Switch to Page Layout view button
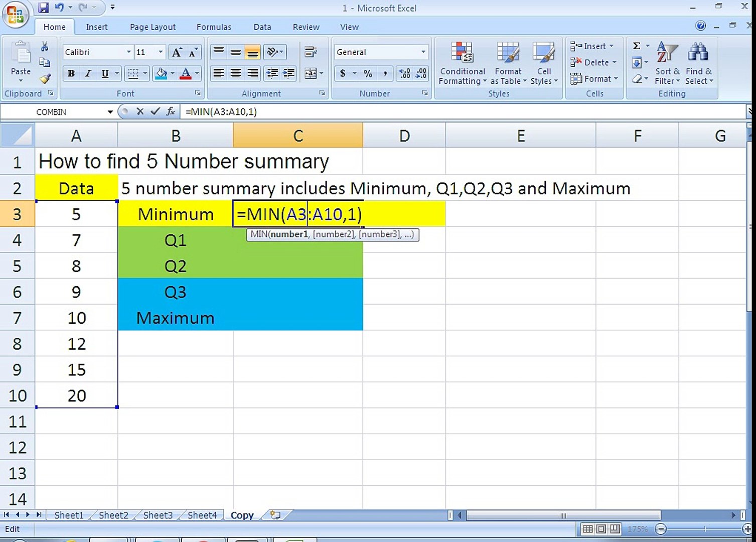The image size is (756, 542). point(601,529)
